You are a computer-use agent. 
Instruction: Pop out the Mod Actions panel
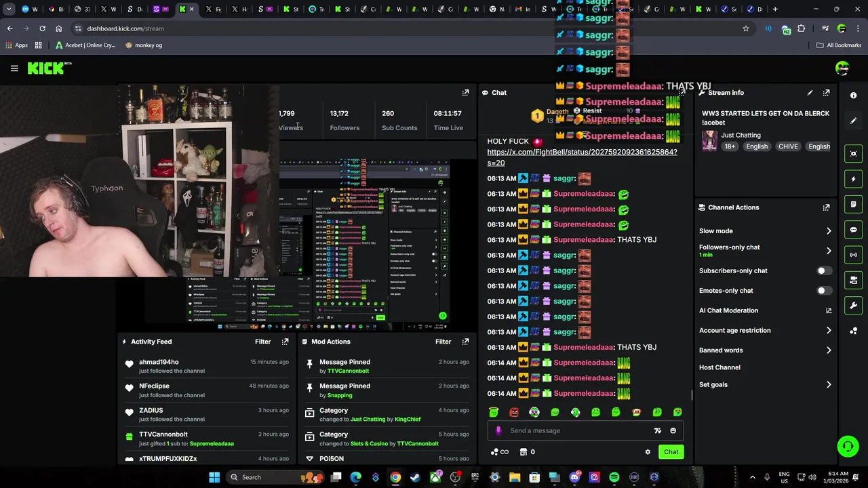point(465,342)
